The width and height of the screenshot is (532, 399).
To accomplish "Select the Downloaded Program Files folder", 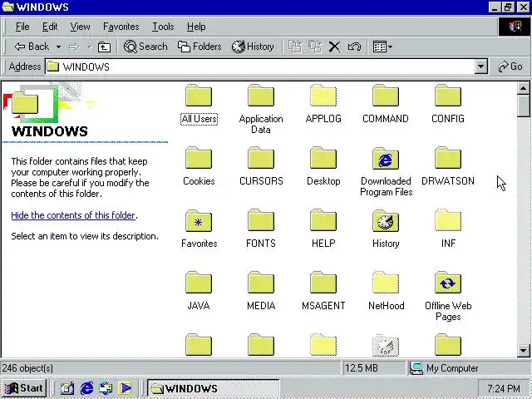I will pyautogui.click(x=386, y=171).
